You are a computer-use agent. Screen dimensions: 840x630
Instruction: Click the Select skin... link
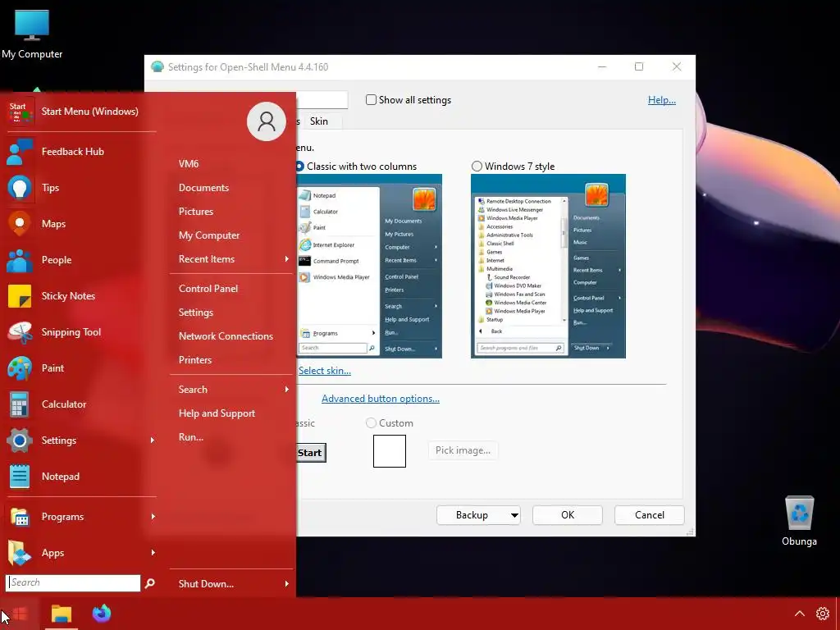(x=325, y=371)
